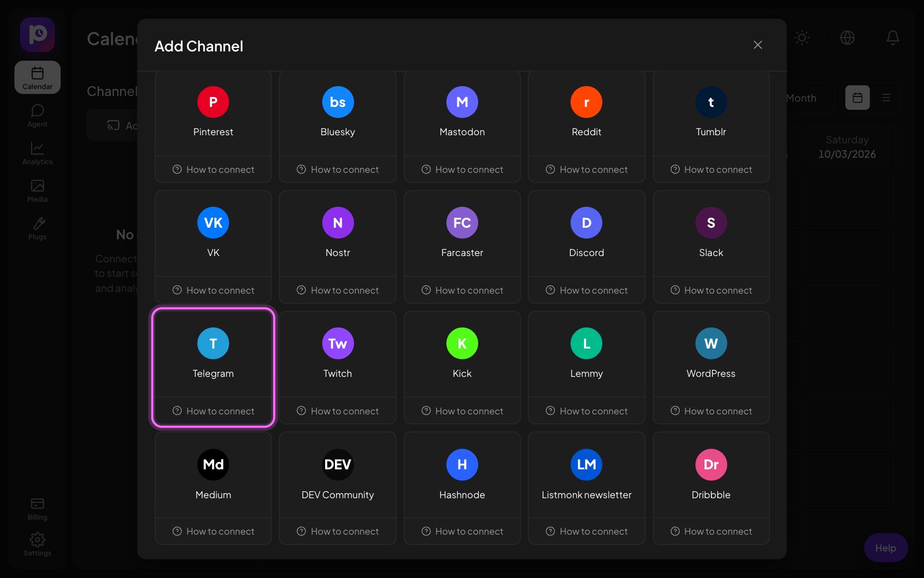Open the Media sidebar section
This screenshot has height=578, width=924.
coord(38,191)
